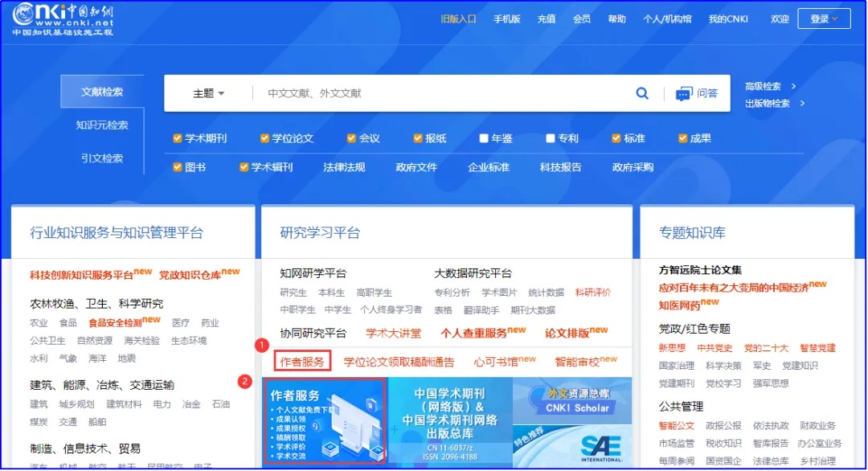The height and width of the screenshot is (471, 868).
Task: Open 大数据研究平台 heading link
Action: 473,273
